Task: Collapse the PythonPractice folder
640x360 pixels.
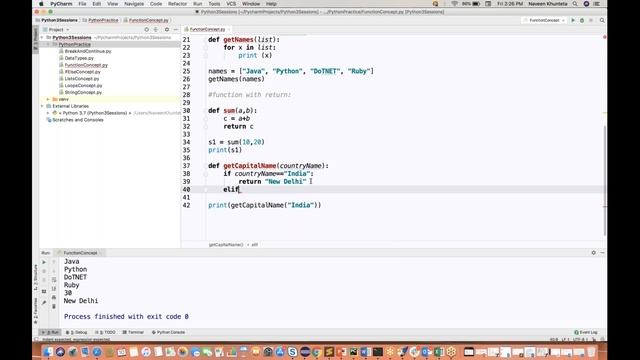Action: (48, 44)
